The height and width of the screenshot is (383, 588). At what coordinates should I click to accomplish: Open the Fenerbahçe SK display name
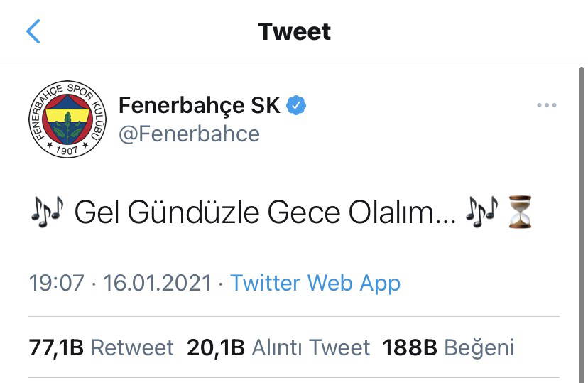[x=200, y=106]
